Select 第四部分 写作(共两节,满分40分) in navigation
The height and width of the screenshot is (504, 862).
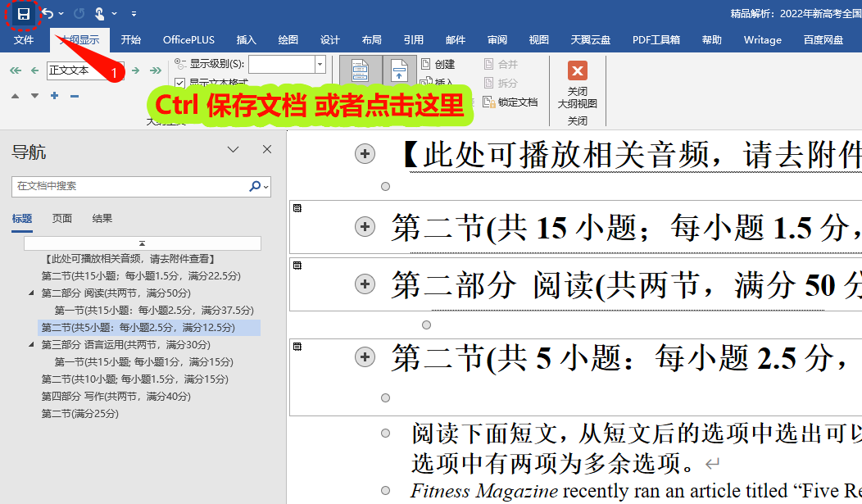(116, 397)
